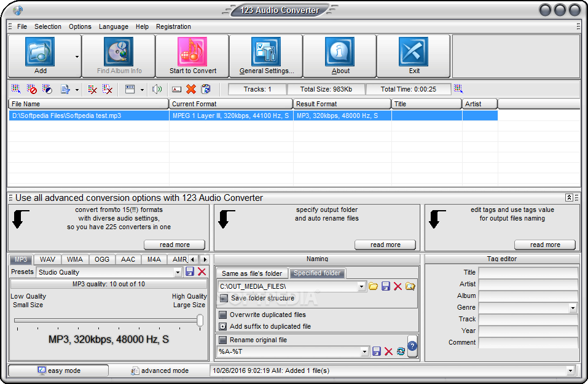Browse for an output folder with the folder icon
588x384 pixels.
[373, 286]
